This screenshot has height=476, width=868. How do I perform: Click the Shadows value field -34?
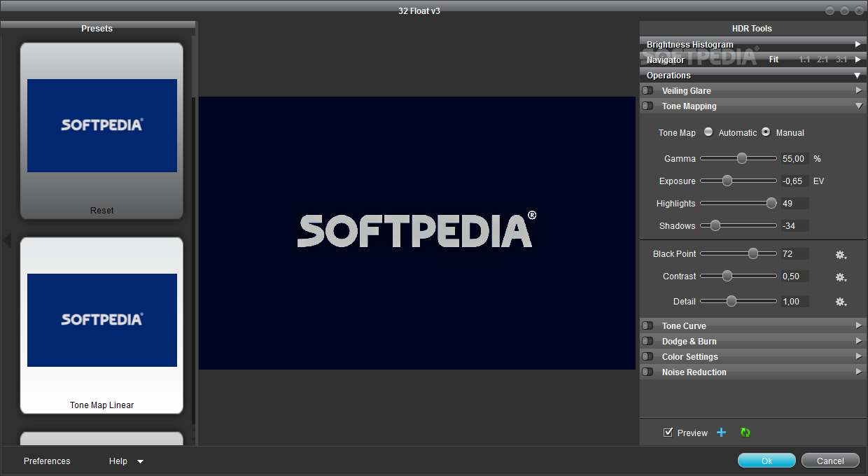[x=794, y=226]
